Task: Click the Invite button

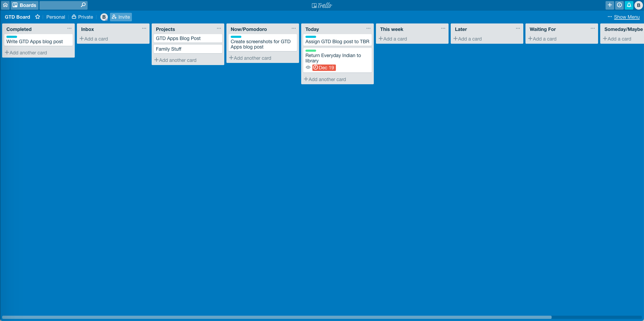Action: pyautogui.click(x=121, y=17)
